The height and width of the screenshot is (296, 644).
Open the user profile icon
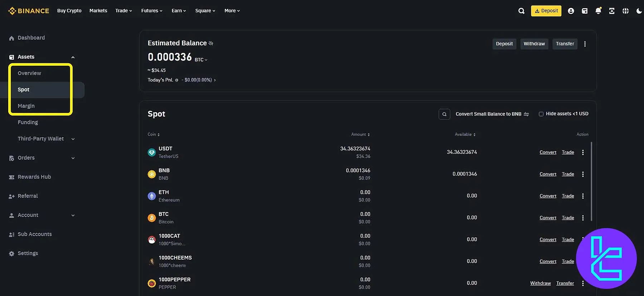click(571, 11)
